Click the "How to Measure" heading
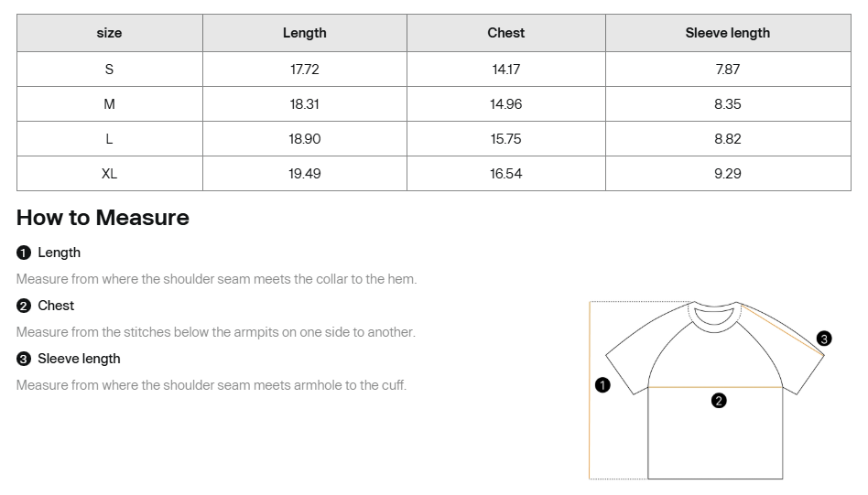Image resolution: width=868 pixels, height=495 pixels. point(103,218)
